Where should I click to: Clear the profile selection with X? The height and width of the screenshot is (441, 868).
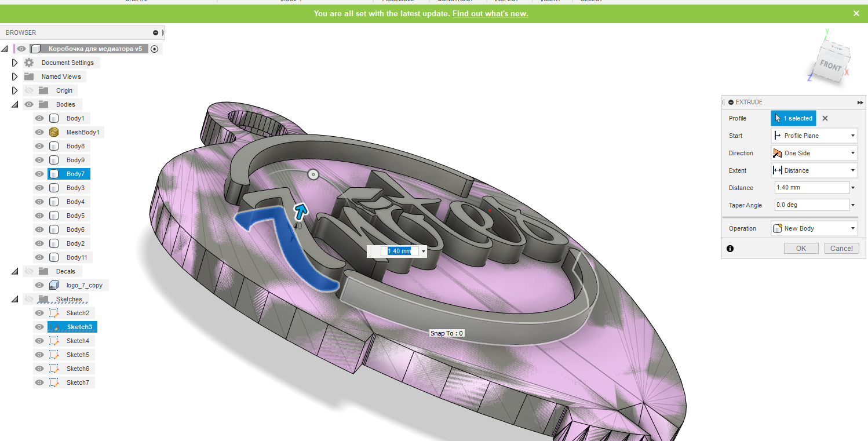pyautogui.click(x=825, y=118)
